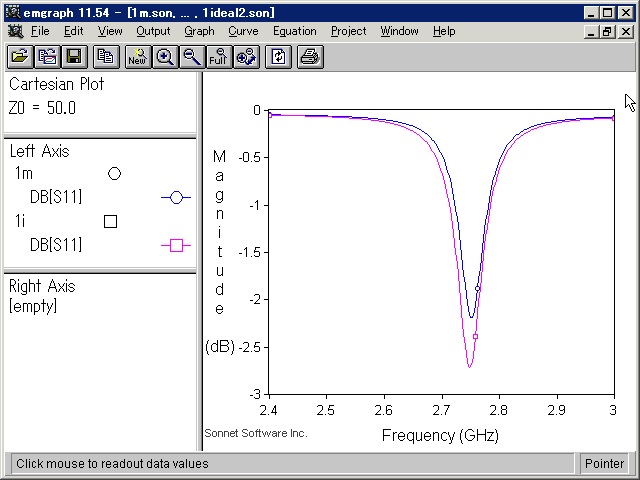Open the File menu

point(40,31)
